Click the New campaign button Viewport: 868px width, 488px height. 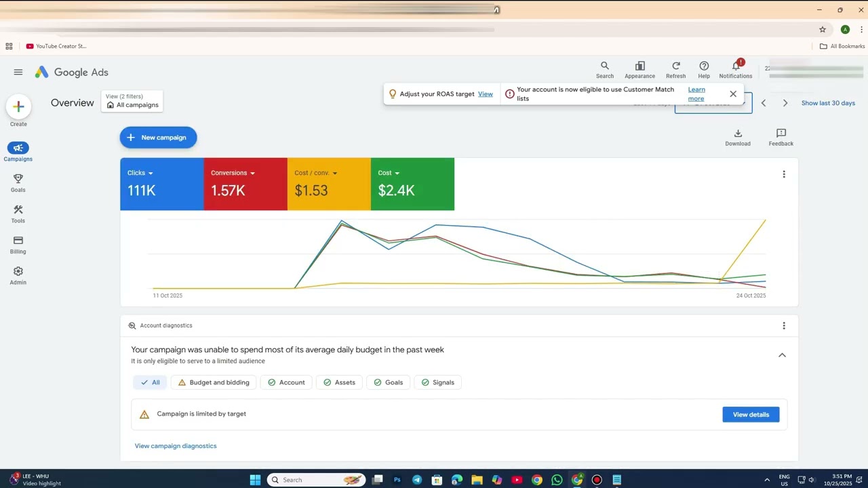click(x=158, y=138)
